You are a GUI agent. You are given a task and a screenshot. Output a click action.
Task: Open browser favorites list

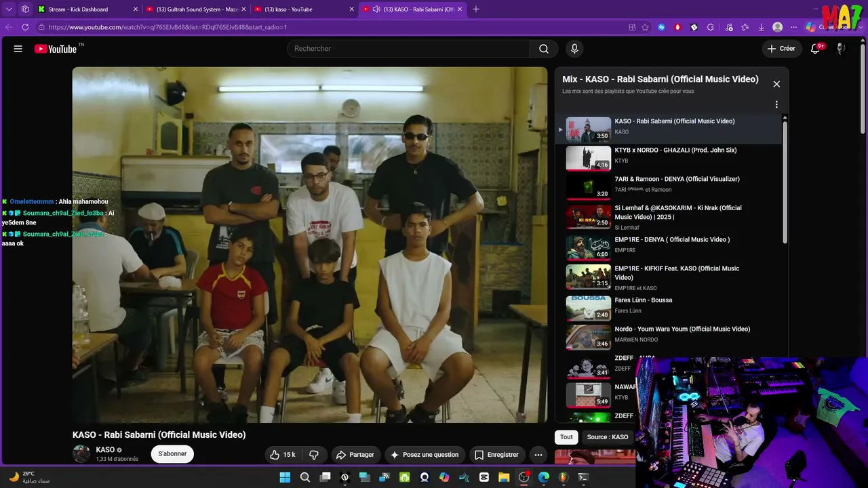pos(745,27)
